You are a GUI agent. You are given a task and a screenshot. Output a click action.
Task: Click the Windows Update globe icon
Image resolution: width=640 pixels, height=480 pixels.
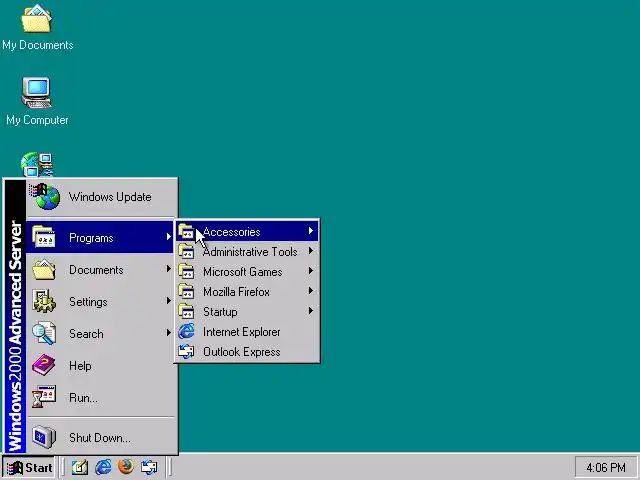44,196
